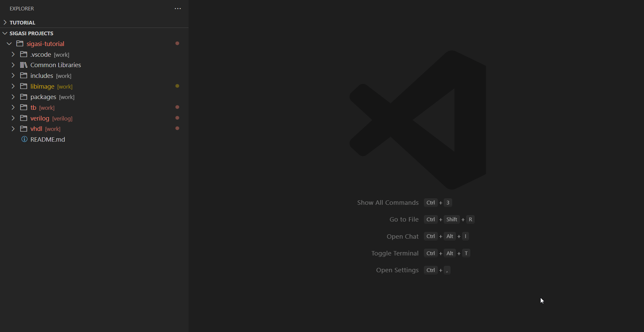The width and height of the screenshot is (644, 332).
Task: Click the packages folder icon
Action: 23,97
